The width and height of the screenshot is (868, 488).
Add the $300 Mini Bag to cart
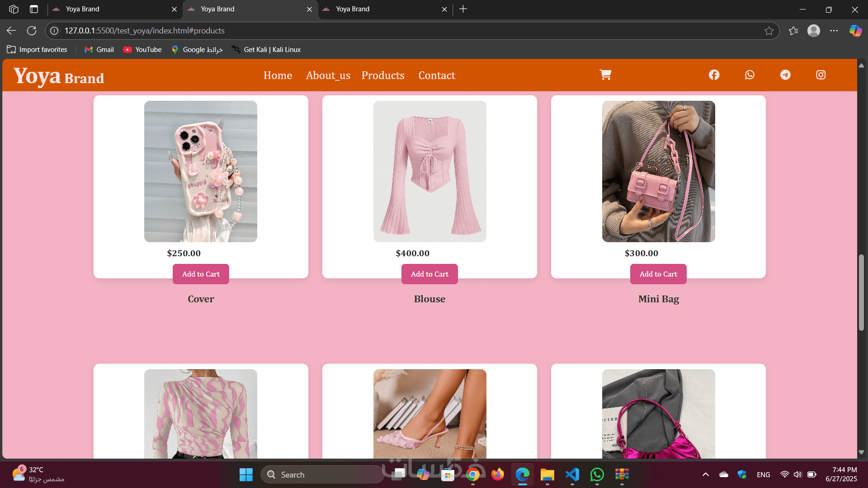click(x=658, y=274)
